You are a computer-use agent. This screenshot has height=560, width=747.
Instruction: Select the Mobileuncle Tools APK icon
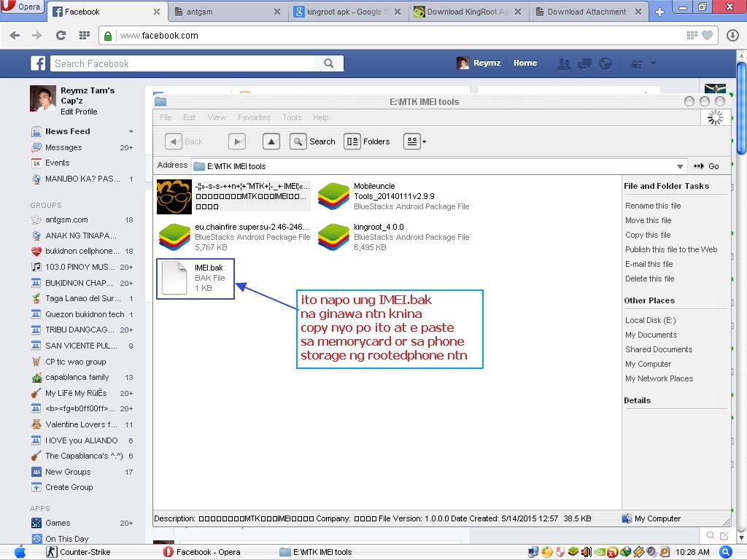(333, 196)
